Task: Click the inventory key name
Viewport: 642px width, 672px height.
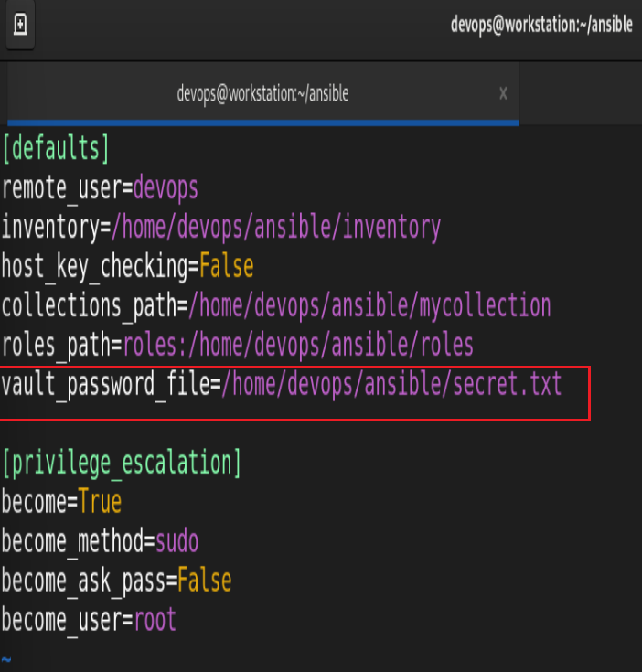Action: coord(51,228)
